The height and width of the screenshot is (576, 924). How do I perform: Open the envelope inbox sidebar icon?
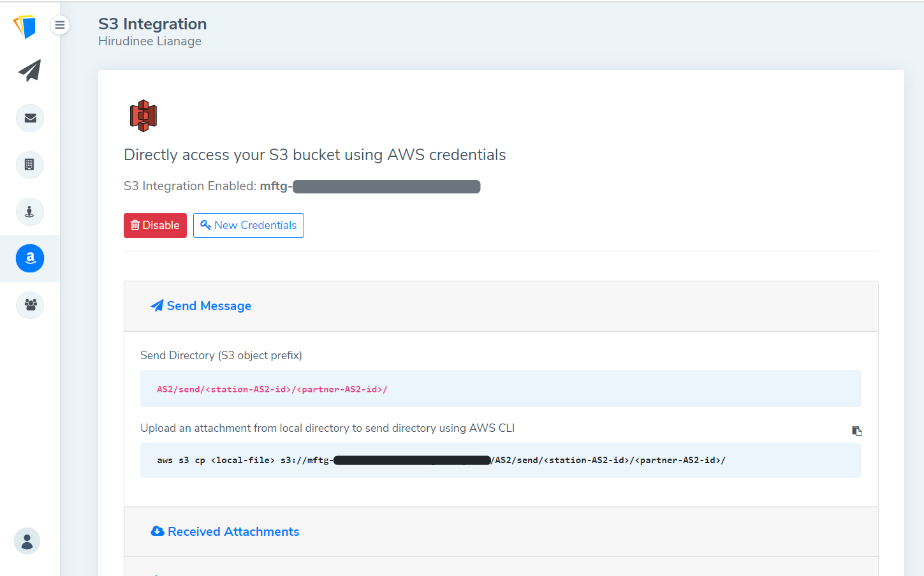30,118
